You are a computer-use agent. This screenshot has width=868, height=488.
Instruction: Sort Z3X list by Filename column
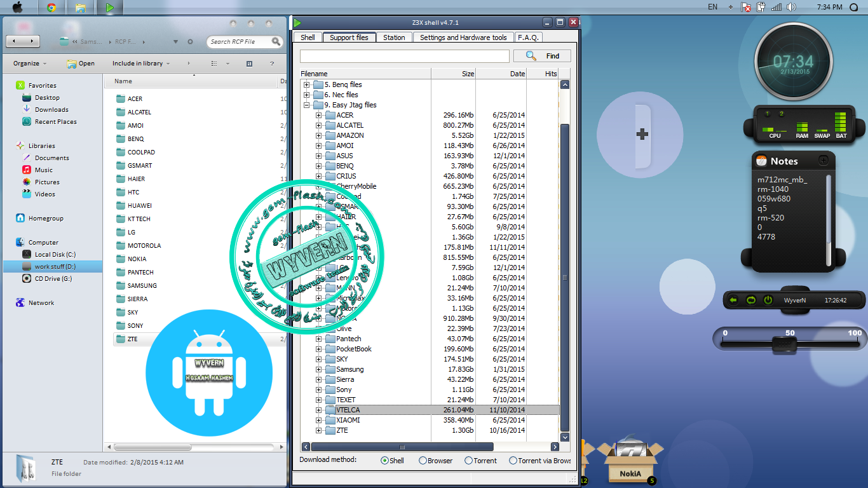pyautogui.click(x=365, y=74)
